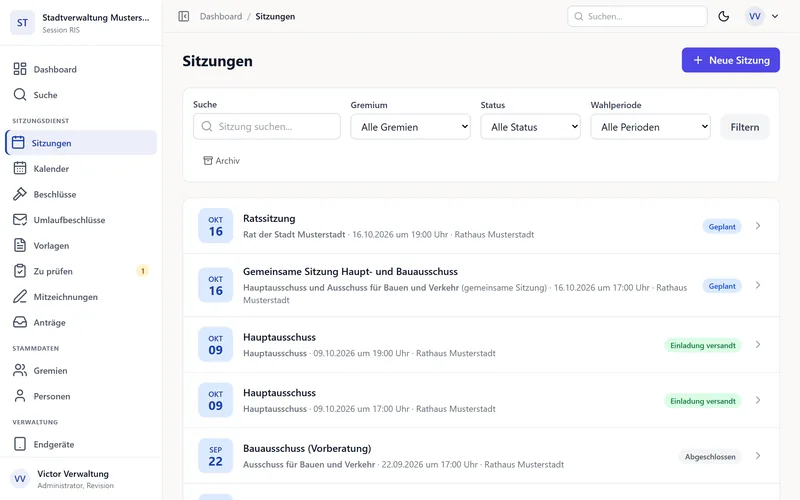Expand the Alle Gremien dropdown

click(x=410, y=127)
